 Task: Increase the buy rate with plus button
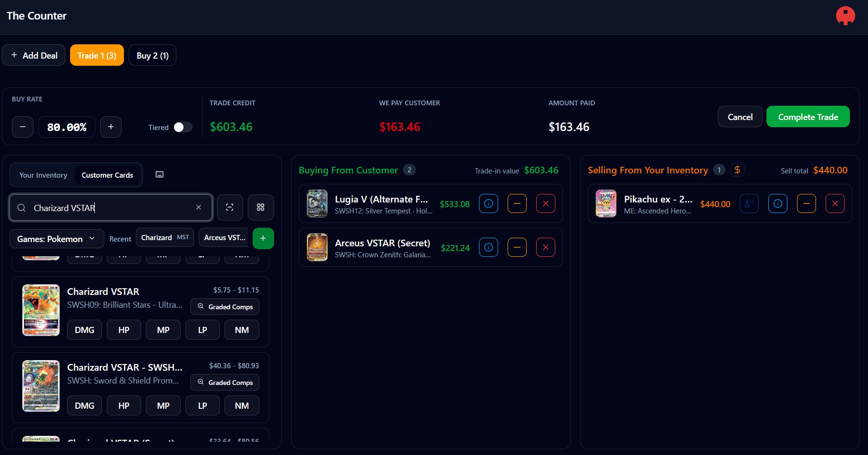tap(111, 127)
